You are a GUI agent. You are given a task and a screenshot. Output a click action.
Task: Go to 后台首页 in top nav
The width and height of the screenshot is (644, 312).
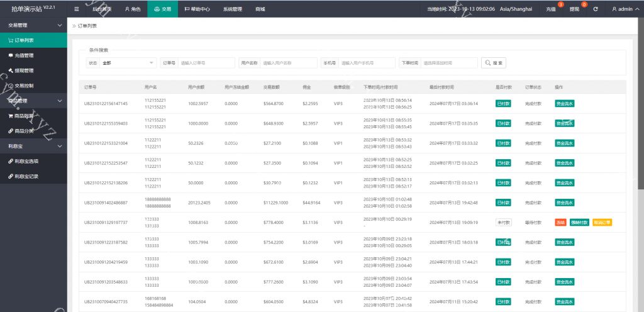[x=102, y=9]
